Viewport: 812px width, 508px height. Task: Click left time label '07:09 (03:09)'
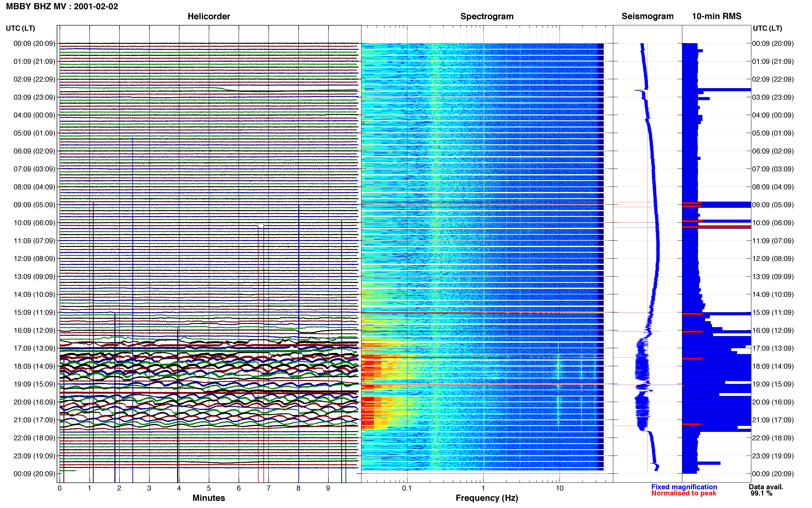34,169
